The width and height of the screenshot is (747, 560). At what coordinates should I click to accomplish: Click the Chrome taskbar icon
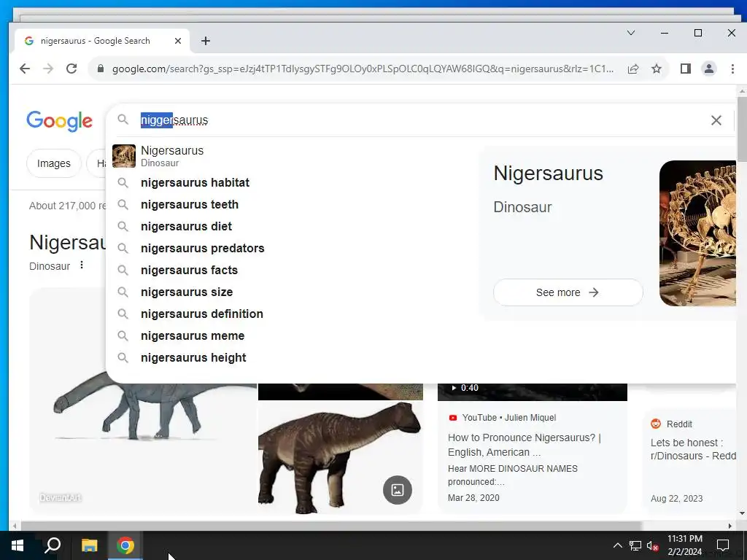(125, 545)
